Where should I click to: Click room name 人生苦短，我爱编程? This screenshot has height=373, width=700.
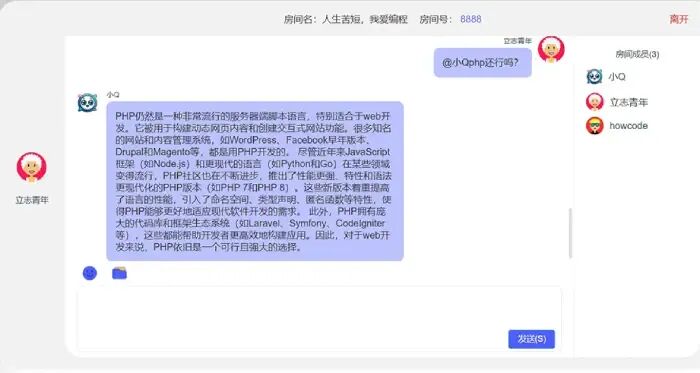[365, 19]
